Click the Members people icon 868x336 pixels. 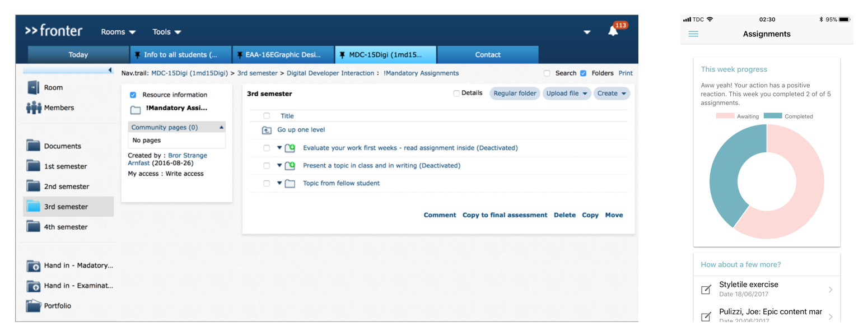point(34,108)
